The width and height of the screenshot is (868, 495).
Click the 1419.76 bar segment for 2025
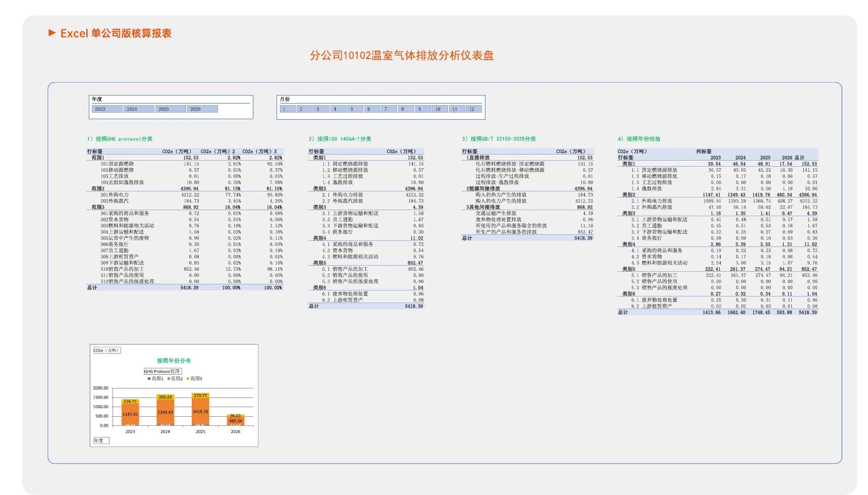(x=200, y=411)
